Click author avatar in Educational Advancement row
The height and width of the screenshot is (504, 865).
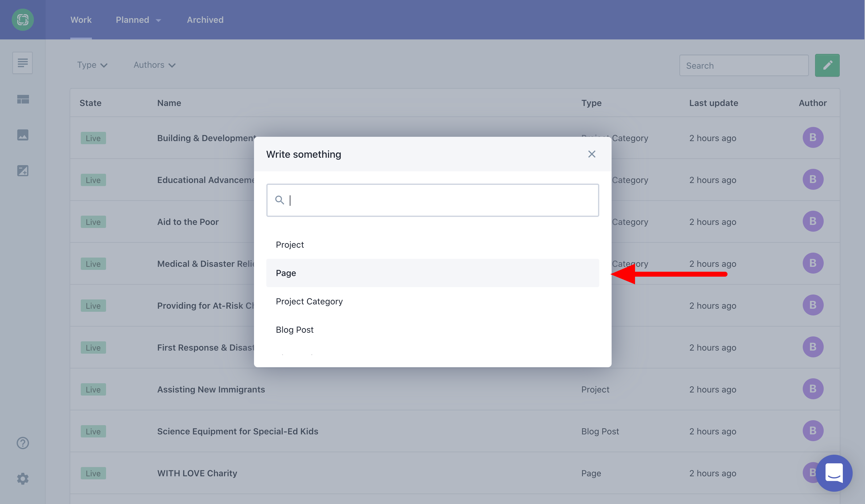(813, 179)
